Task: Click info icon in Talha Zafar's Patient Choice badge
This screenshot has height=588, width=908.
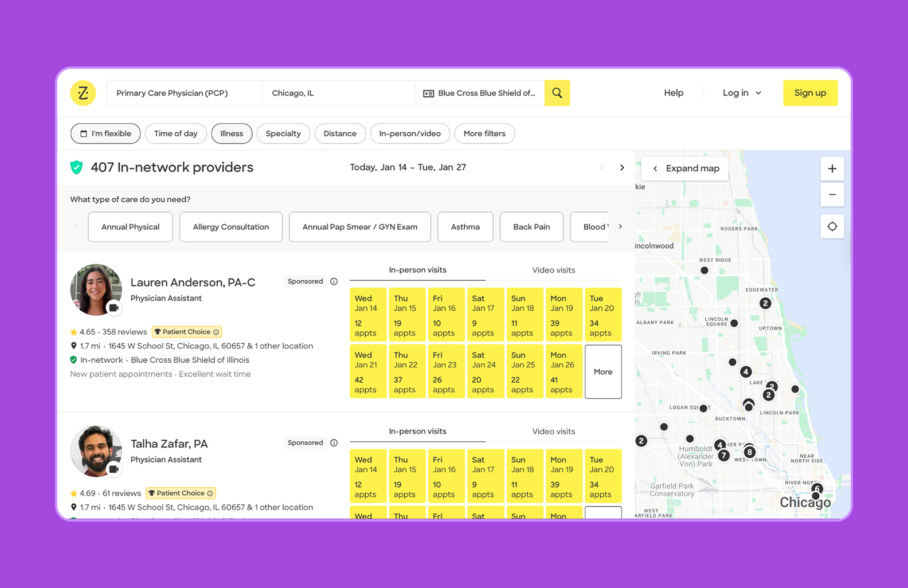Action: click(x=210, y=493)
